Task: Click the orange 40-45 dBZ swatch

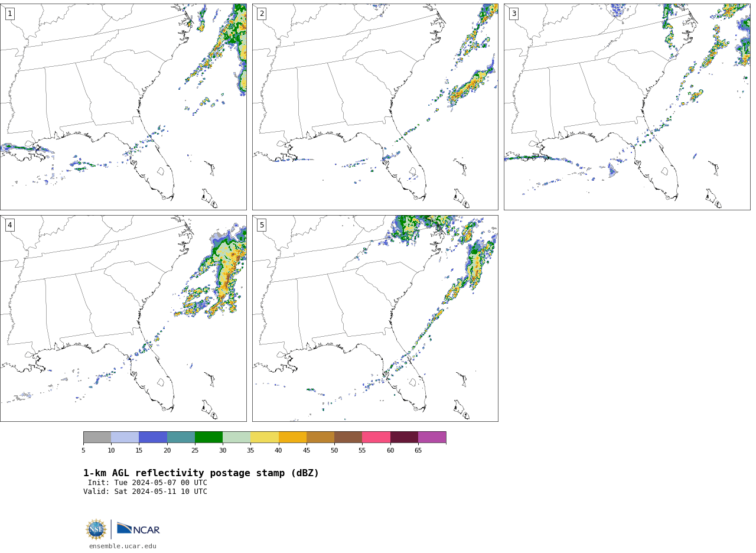Action: point(292,437)
